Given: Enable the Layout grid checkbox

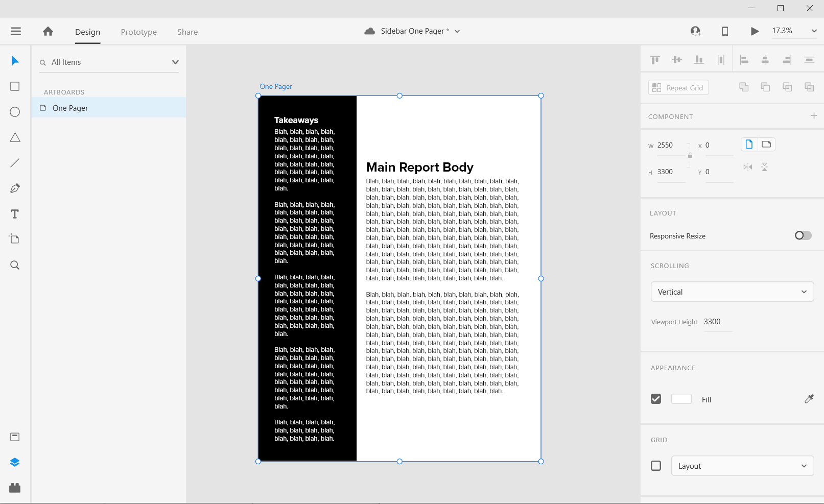Looking at the screenshot, I should 656,465.
